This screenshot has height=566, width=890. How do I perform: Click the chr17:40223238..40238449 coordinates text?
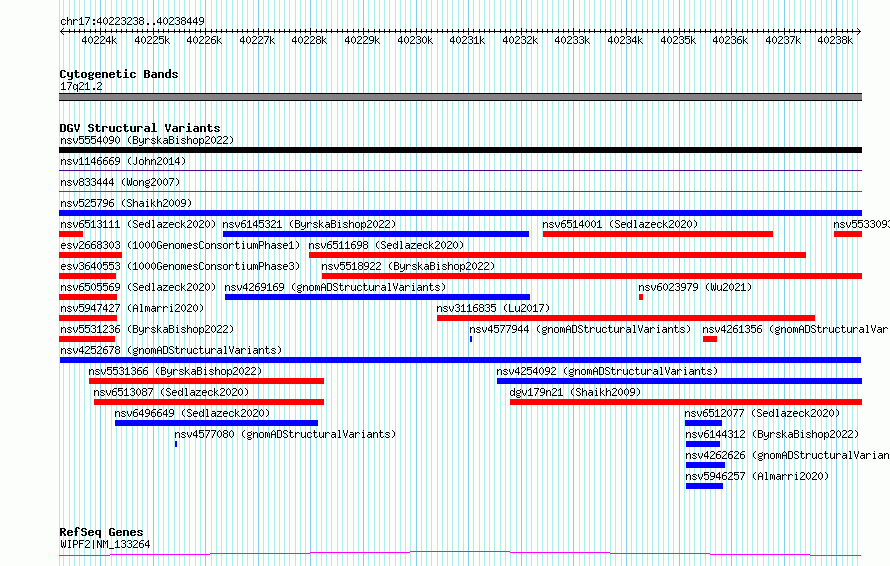[132, 21]
